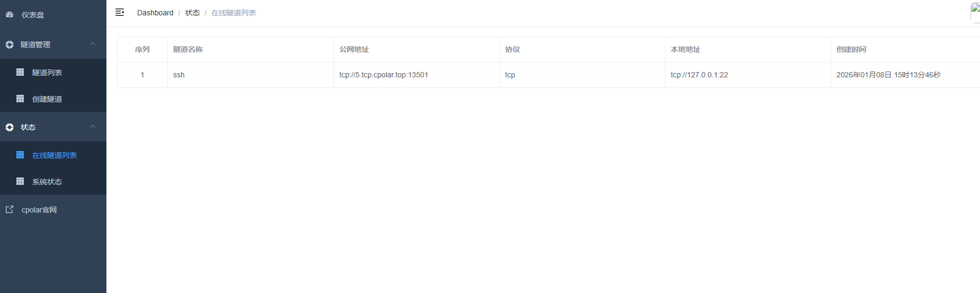Click the 隧道管理 plus-circle icon

pos(10,45)
